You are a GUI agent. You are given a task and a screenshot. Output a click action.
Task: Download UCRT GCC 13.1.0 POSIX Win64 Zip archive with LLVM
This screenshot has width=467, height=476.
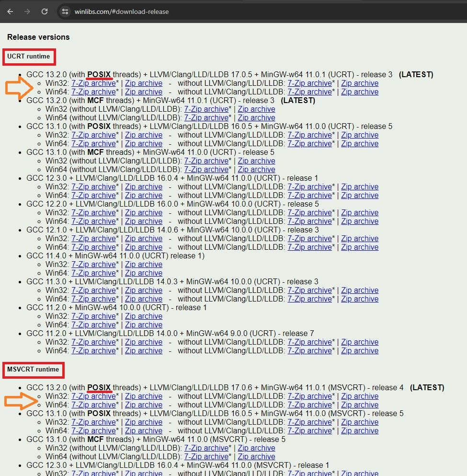pyautogui.click(x=144, y=143)
